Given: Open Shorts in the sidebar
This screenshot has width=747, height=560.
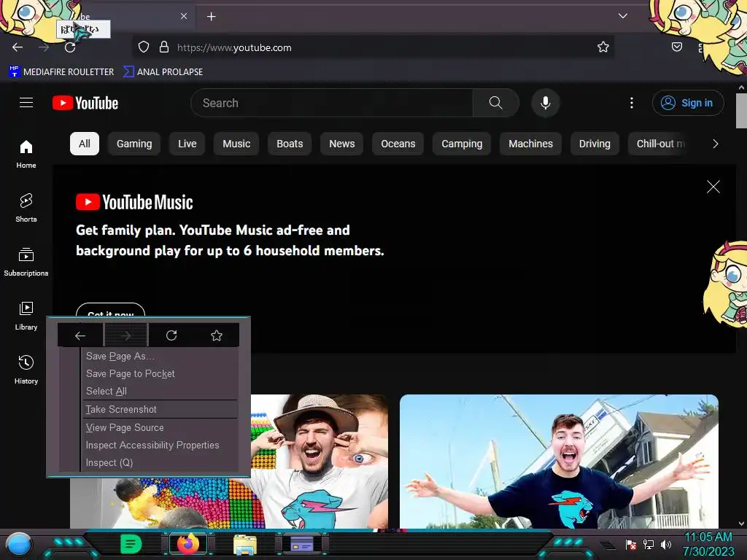Looking at the screenshot, I should (26, 208).
